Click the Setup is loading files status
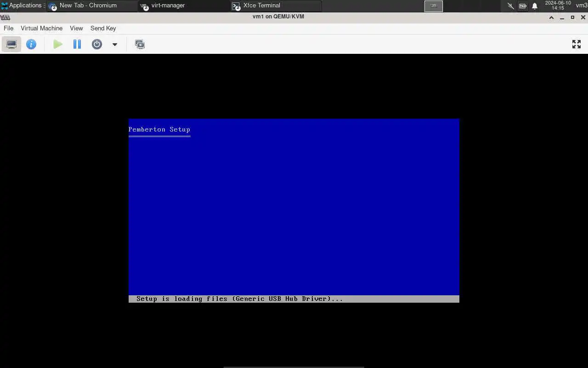Viewport: 588px width, 368px height. click(x=240, y=299)
